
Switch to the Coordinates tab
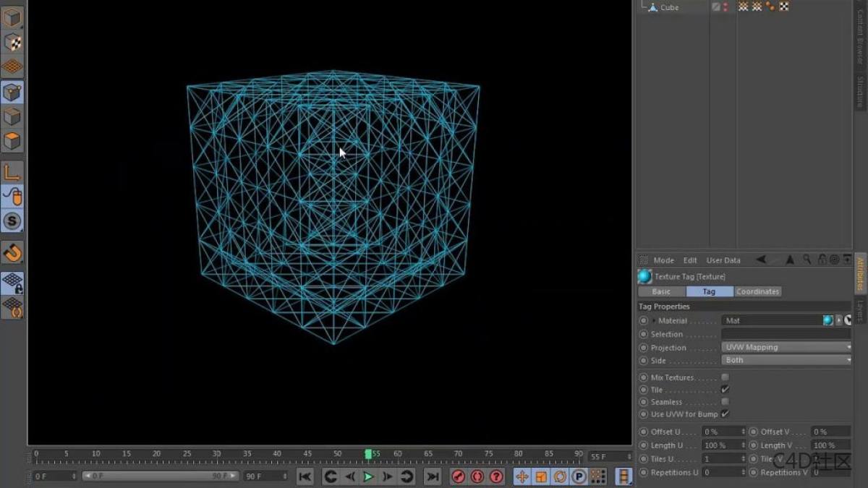[757, 291]
